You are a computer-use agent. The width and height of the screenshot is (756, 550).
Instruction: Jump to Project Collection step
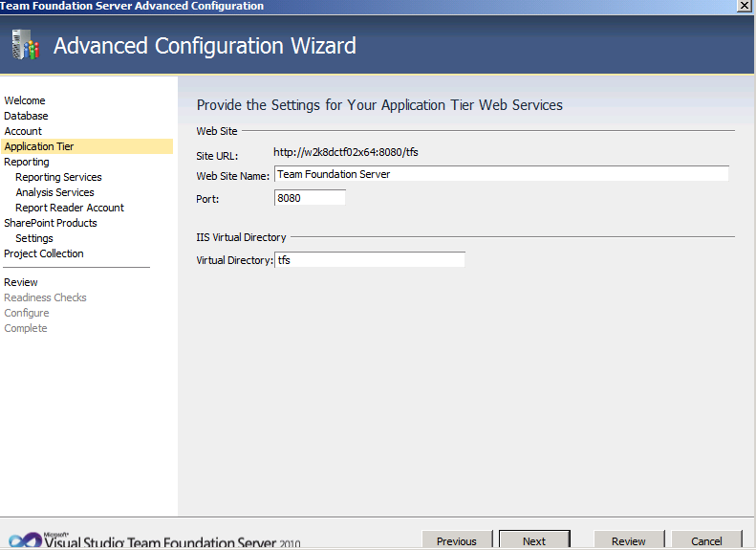[43, 253]
